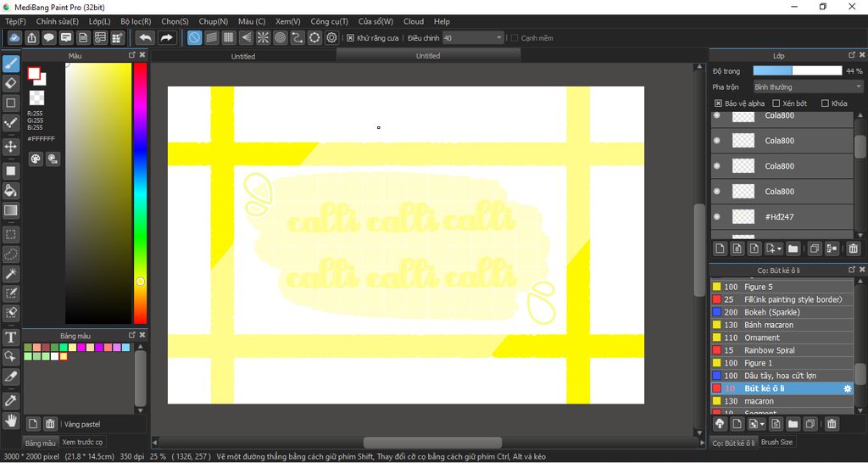Viewport: 868px width, 463px height.
Task: Hide the #Hđ247 layer
Action: click(x=717, y=216)
